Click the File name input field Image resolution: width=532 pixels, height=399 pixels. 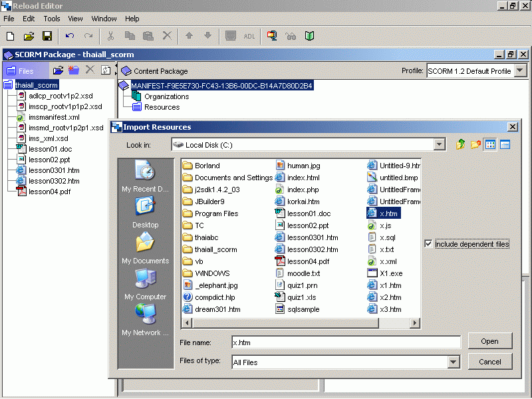tap(346, 342)
